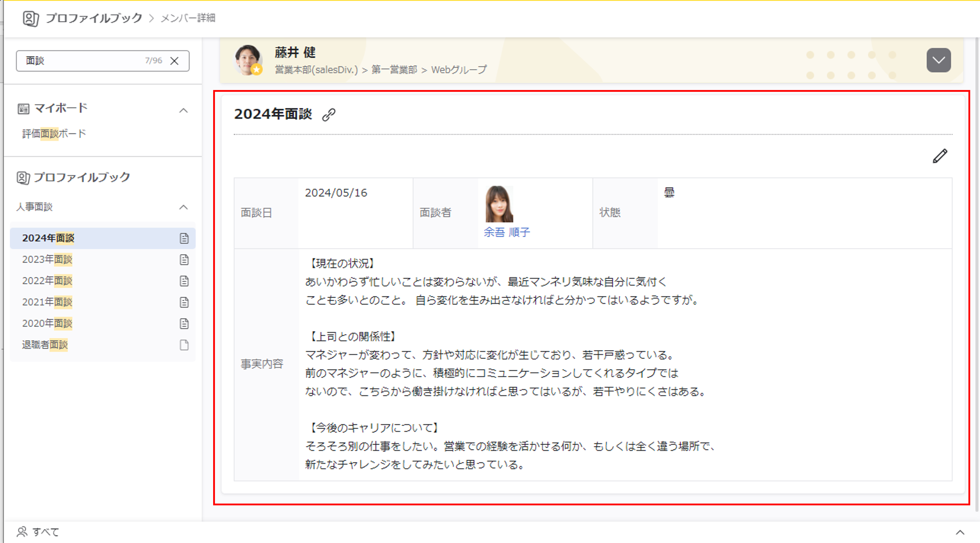Select 2020年面談 in the sidebar
This screenshot has height=543, width=980.
[x=47, y=324]
